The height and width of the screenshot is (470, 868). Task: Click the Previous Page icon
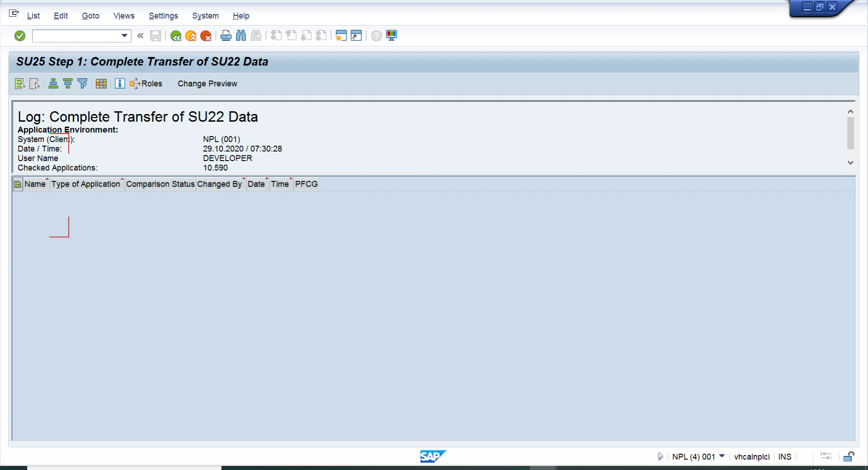[291, 36]
